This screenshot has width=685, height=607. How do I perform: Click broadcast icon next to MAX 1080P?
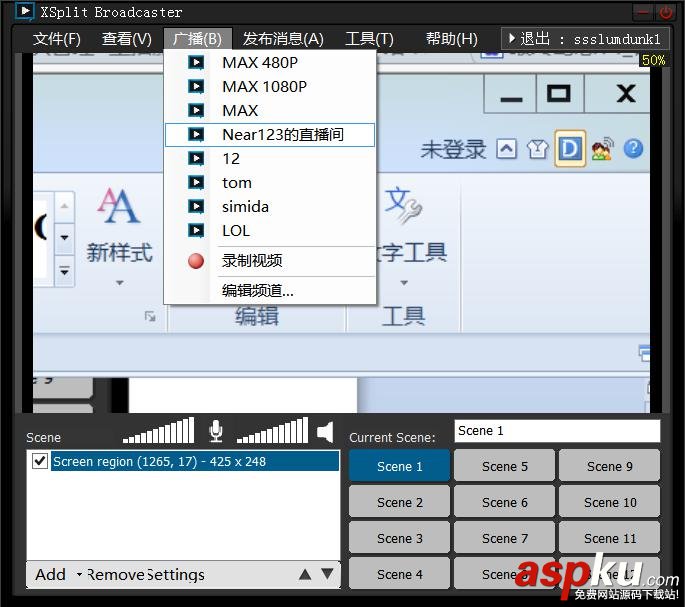coord(196,87)
